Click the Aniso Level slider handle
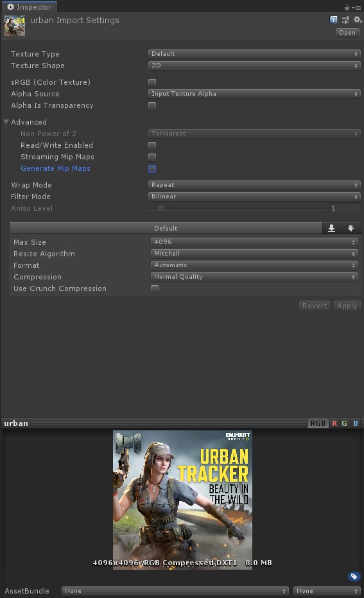This screenshot has height=598, width=364. click(161, 208)
